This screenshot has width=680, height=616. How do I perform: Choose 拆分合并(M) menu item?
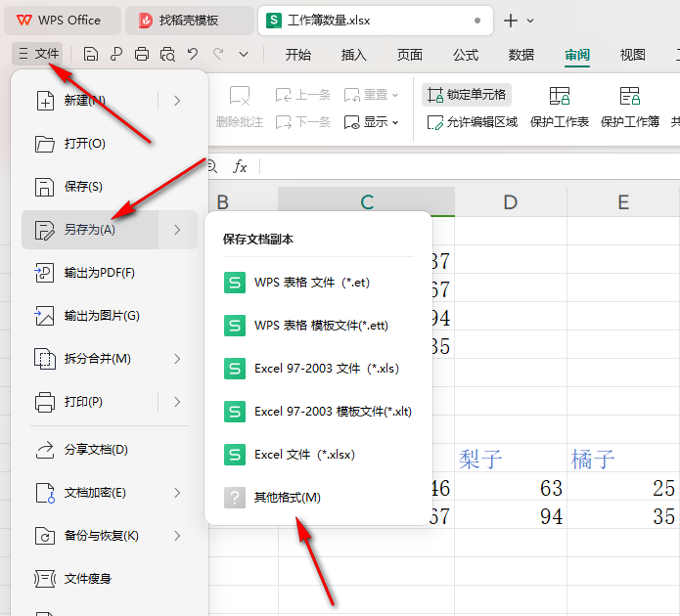click(110, 359)
